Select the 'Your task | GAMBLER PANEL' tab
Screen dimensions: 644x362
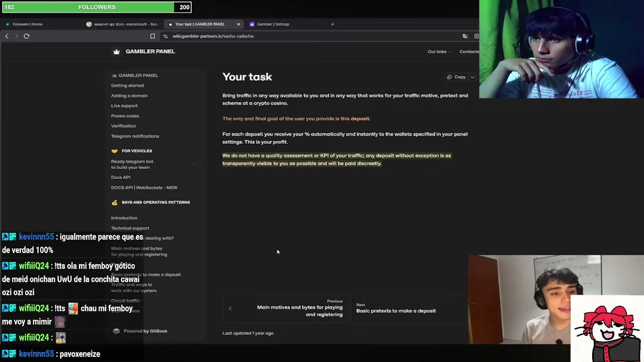[204, 24]
